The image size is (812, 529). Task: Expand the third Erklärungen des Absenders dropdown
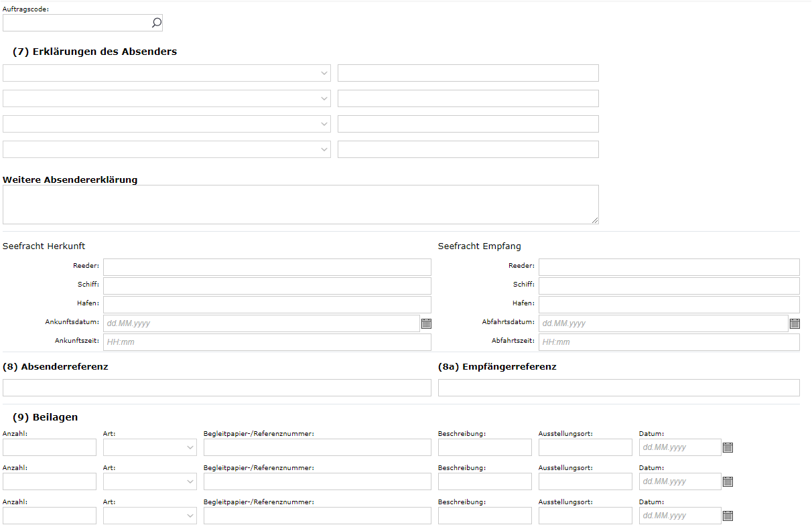(167, 124)
